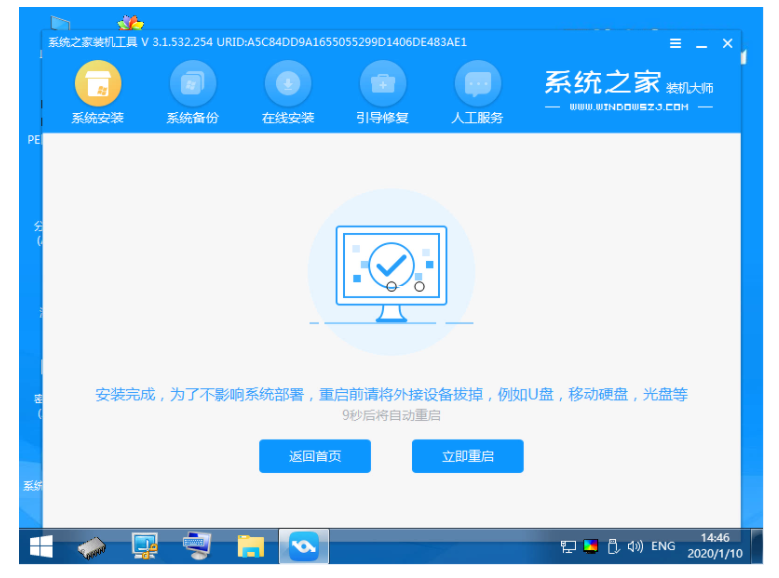Image resolution: width=779 pixels, height=578 pixels.
Task: Click the Windows Start button
Action: pyautogui.click(x=41, y=546)
